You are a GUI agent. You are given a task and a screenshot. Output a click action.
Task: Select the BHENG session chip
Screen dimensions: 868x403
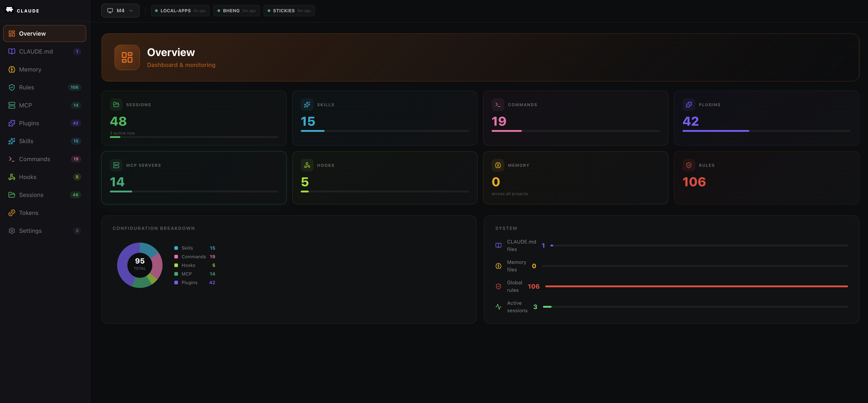(236, 11)
